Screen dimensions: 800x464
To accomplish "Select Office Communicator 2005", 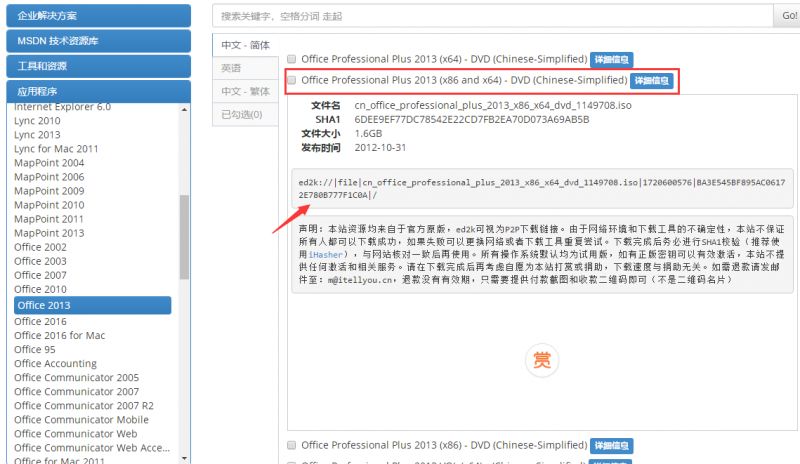I will click(x=77, y=378).
